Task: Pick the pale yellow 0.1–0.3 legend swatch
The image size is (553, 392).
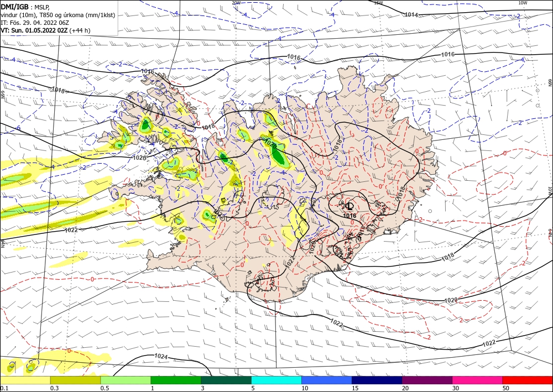Action: (25, 380)
